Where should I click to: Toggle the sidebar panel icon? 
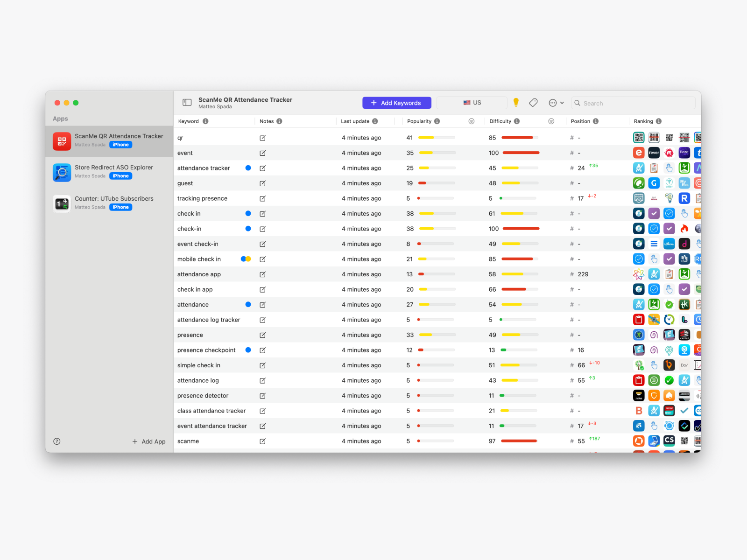point(187,103)
